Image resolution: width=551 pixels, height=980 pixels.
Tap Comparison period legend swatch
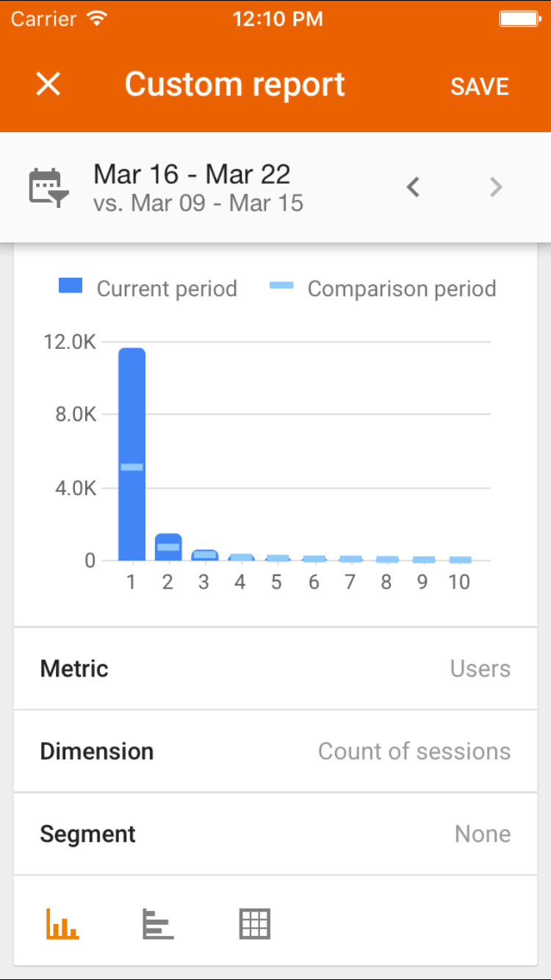(281, 286)
